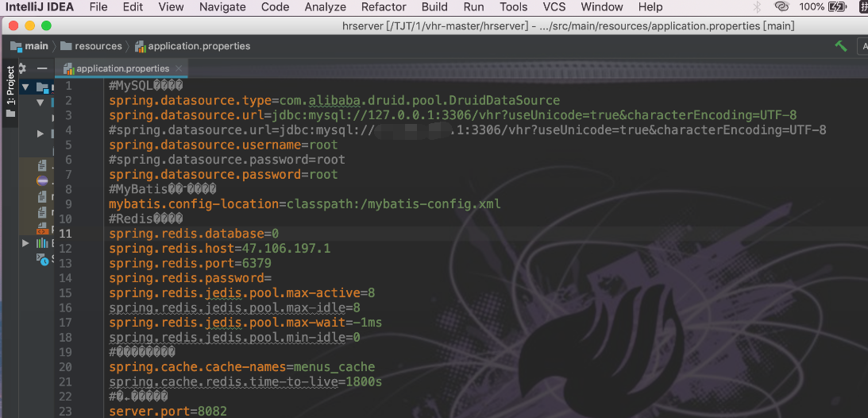868x418 pixels.
Task: Select the application.properties editor tab
Action: pyautogui.click(x=122, y=68)
